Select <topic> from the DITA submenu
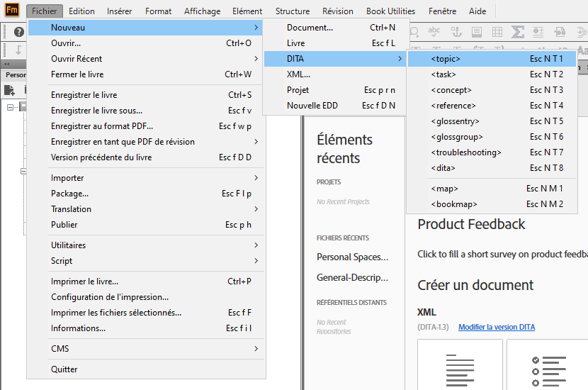Viewport: 588px width, 390px height. click(x=446, y=59)
